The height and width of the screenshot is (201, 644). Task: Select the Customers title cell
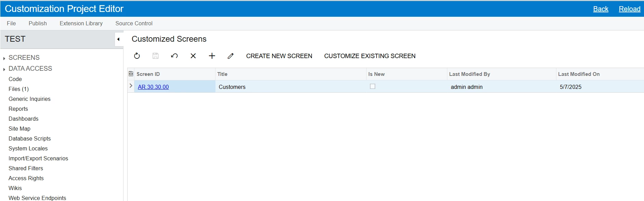click(291, 87)
